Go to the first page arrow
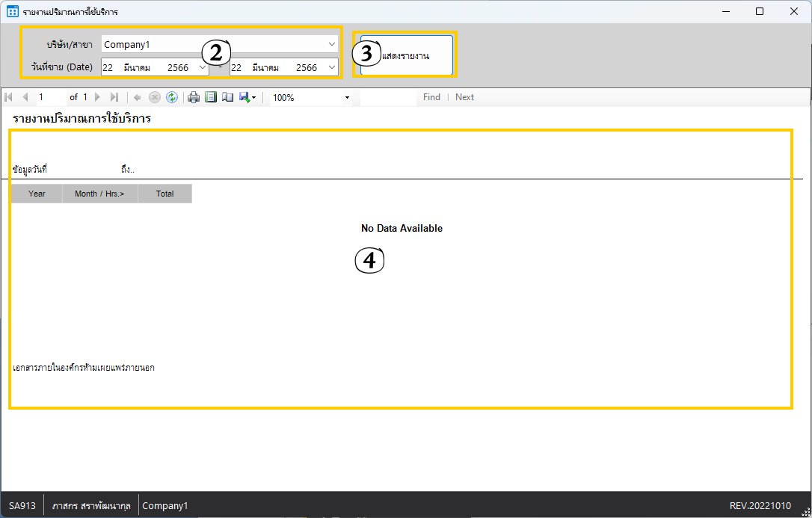This screenshot has width=812, height=518. coord(9,97)
